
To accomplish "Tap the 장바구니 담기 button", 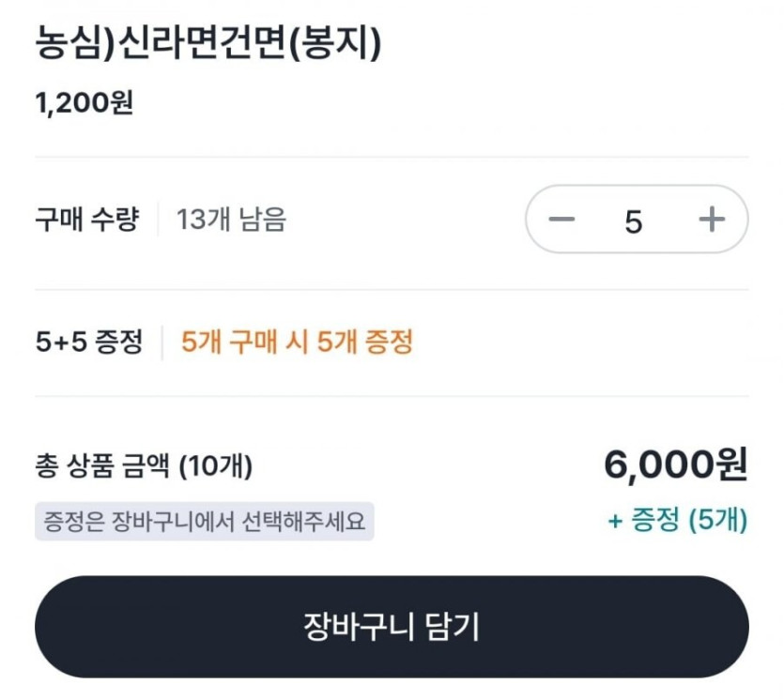I will (x=392, y=627).
